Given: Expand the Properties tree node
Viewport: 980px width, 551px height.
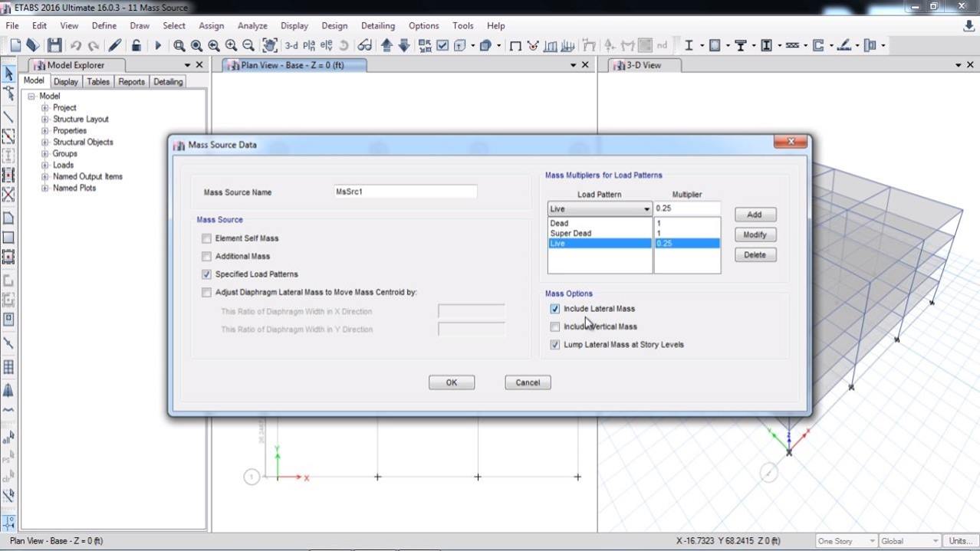Looking at the screenshot, I should (44, 131).
